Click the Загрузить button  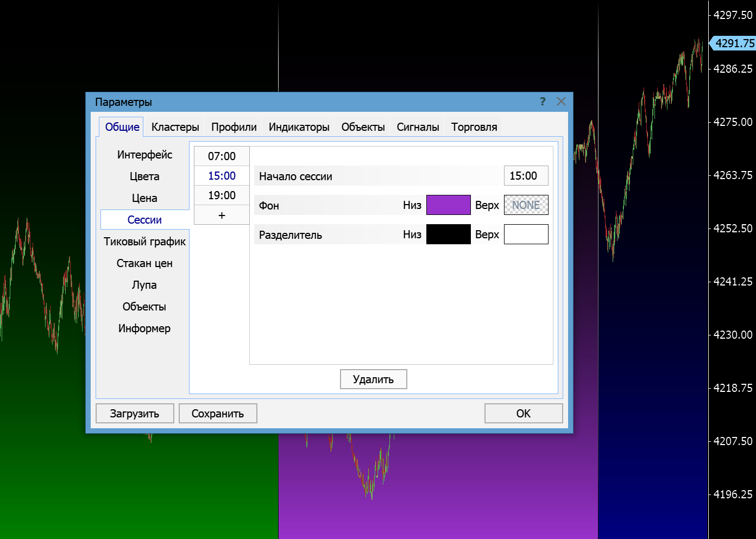pyautogui.click(x=135, y=414)
